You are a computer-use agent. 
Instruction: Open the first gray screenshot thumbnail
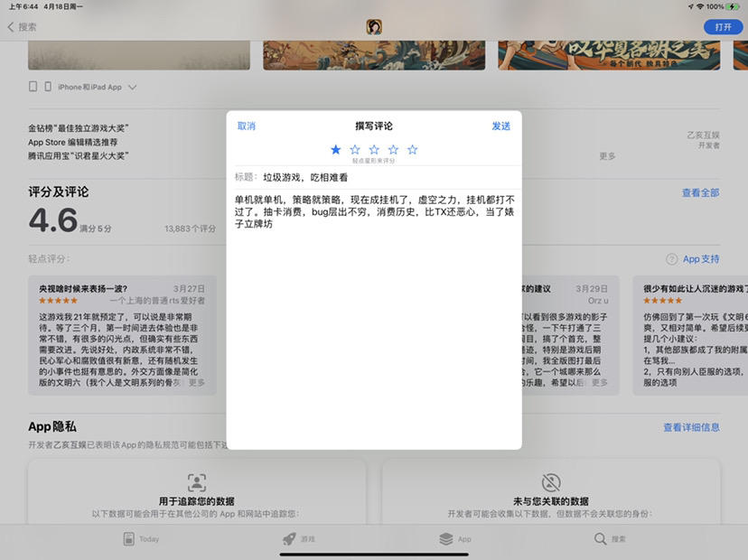coord(139,55)
